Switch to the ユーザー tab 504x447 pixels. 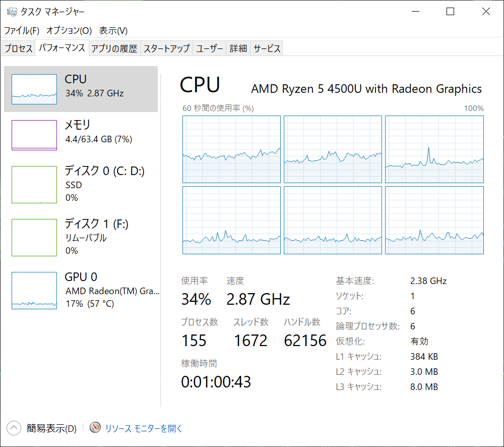click(209, 48)
